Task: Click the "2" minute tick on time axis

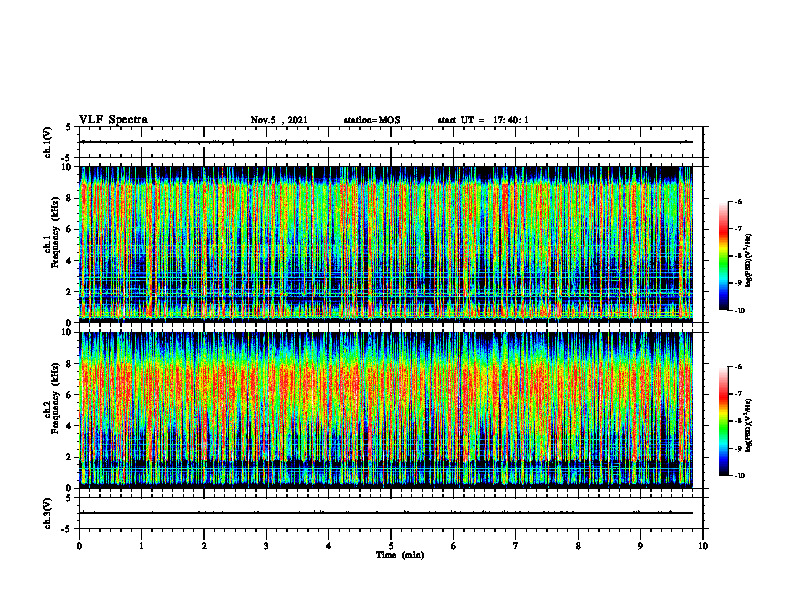Action: coord(204,546)
